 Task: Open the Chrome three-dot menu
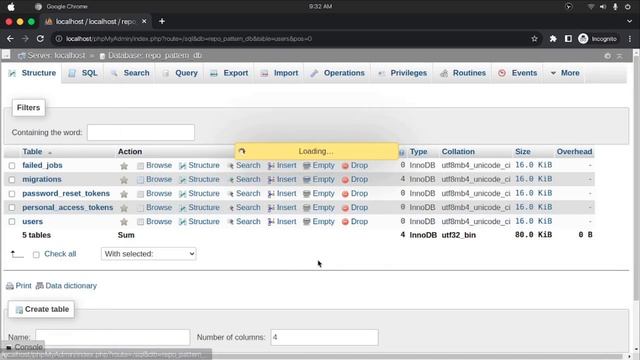[630, 39]
